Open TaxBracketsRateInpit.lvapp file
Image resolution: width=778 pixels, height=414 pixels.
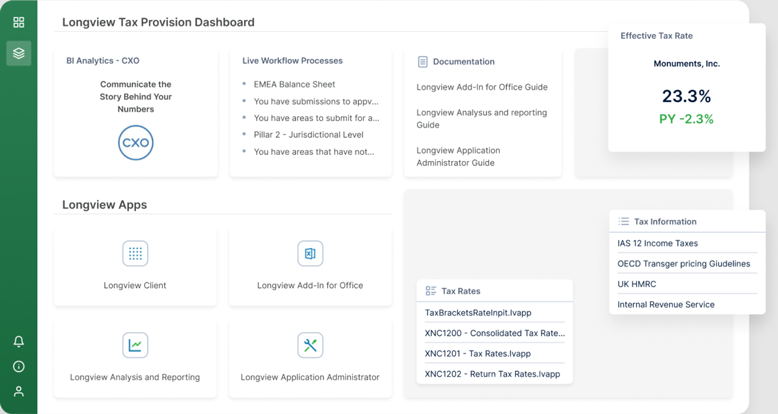click(x=479, y=313)
